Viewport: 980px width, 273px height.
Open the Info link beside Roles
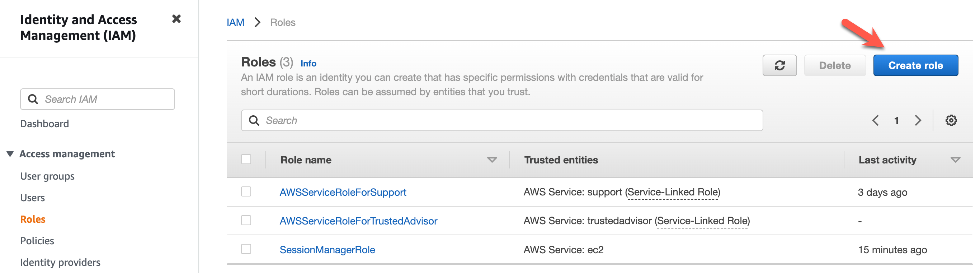[x=308, y=64]
